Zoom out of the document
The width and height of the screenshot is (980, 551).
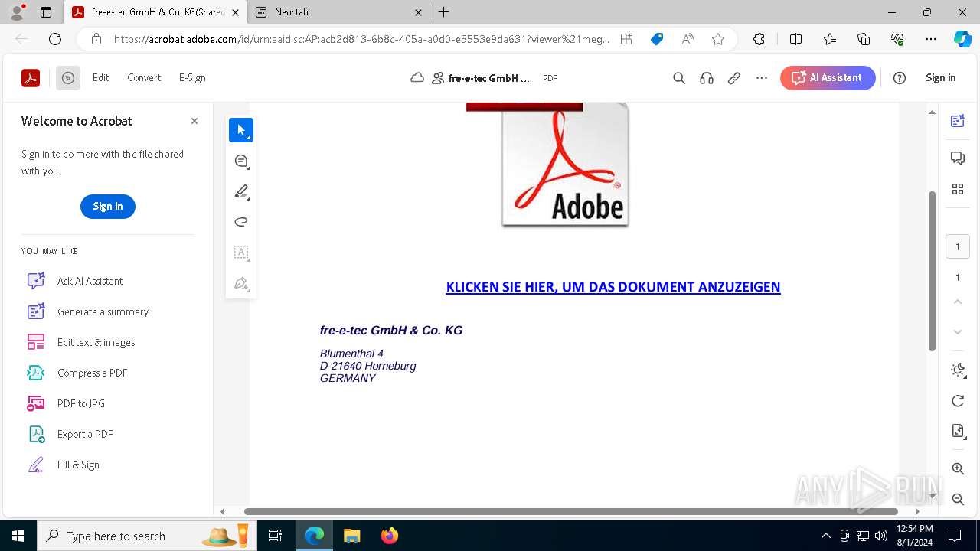click(958, 499)
